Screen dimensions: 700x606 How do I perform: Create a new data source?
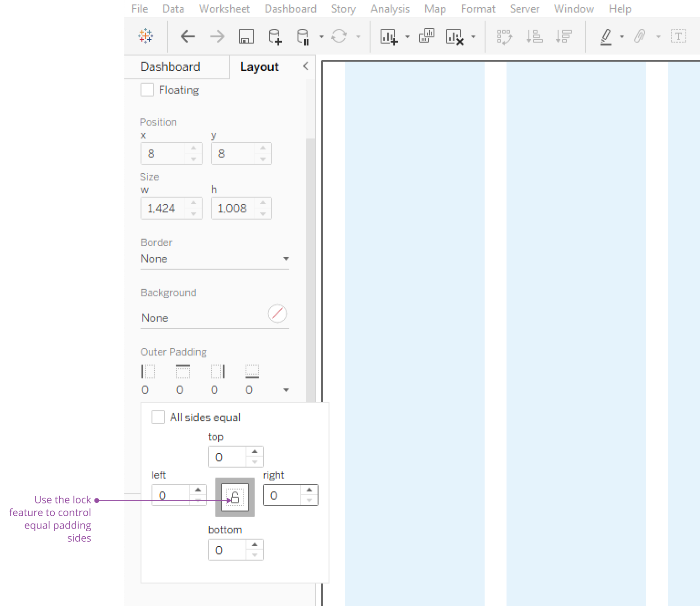click(275, 37)
